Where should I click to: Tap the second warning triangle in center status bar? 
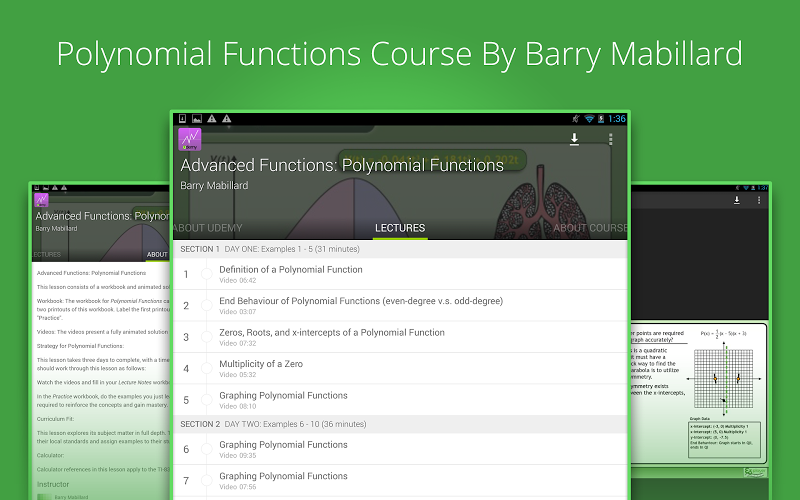click(x=227, y=119)
